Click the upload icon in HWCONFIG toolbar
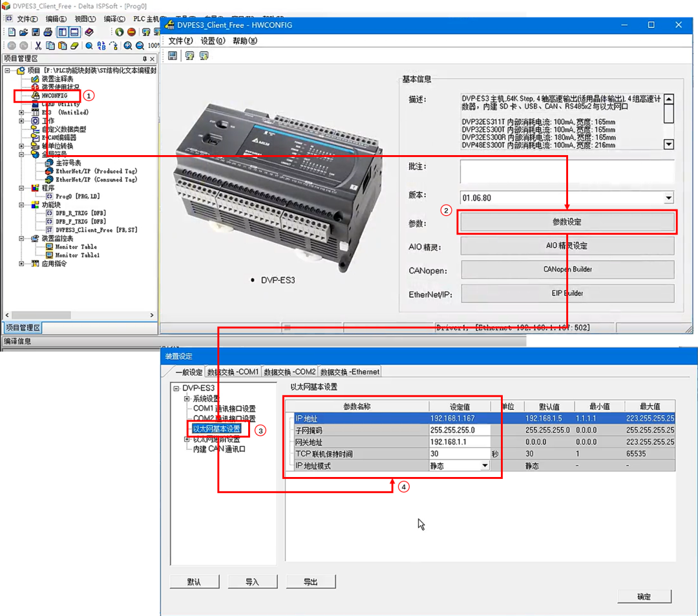 click(189, 56)
